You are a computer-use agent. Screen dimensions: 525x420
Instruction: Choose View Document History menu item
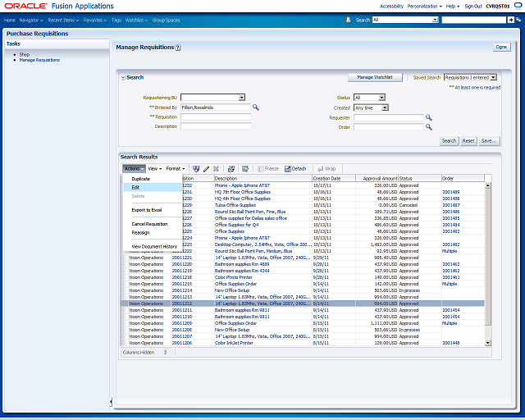[x=153, y=246]
